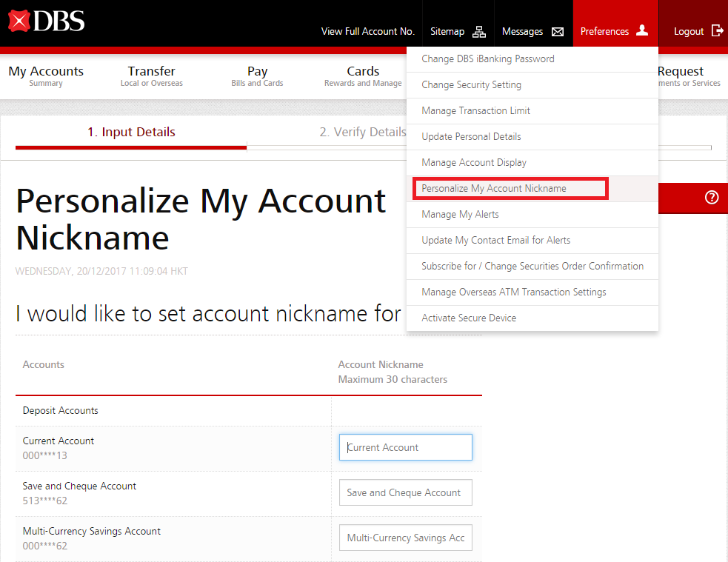This screenshot has height=562, width=728.
Task: Choose Manage Transaction Limit option
Action: click(475, 110)
